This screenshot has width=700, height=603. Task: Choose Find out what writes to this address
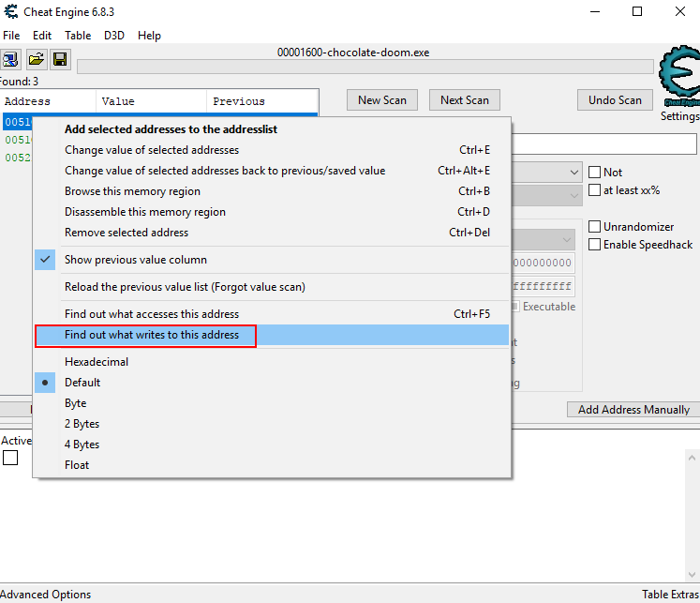[x=152, y=335]
